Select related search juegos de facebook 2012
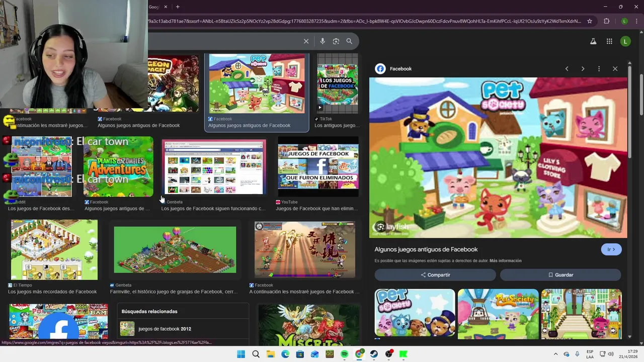 (183, 329)
